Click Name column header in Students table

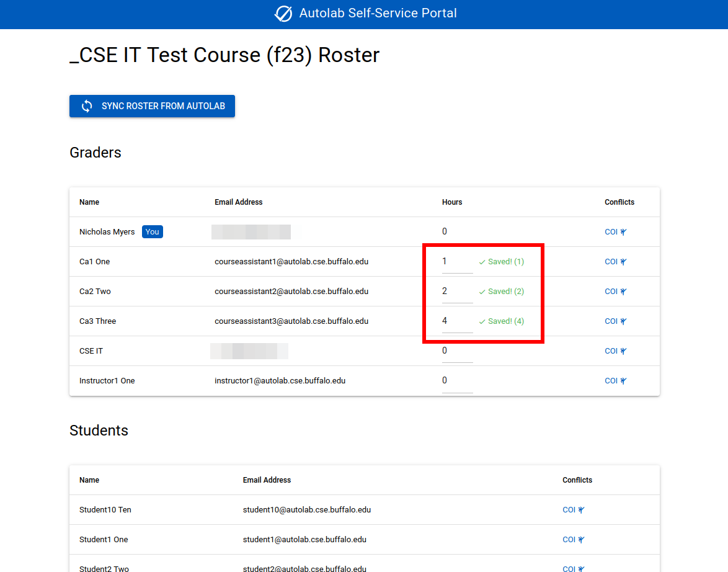pos(89,480)
